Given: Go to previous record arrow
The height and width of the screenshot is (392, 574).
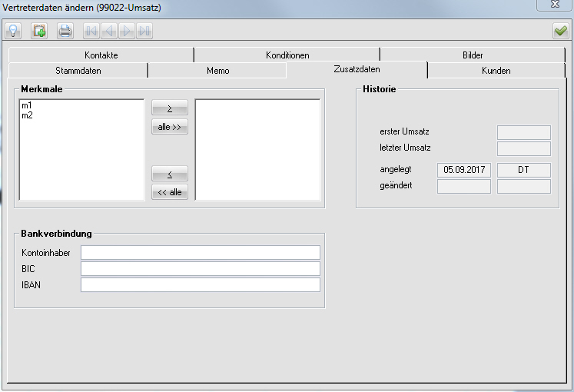Looking at the screenshot, I should (x=108, y=31).
